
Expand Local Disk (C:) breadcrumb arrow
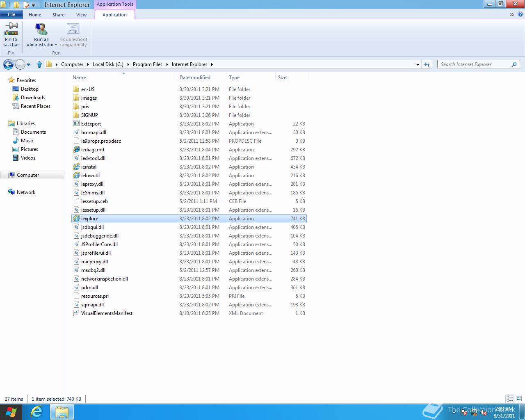pos(128,64)
